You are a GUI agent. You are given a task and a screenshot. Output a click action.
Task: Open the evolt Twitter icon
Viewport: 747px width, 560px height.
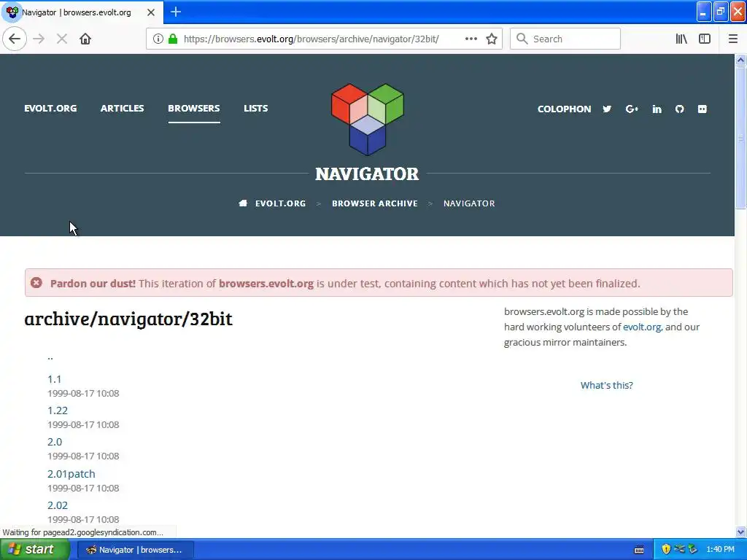pos(607,109)
